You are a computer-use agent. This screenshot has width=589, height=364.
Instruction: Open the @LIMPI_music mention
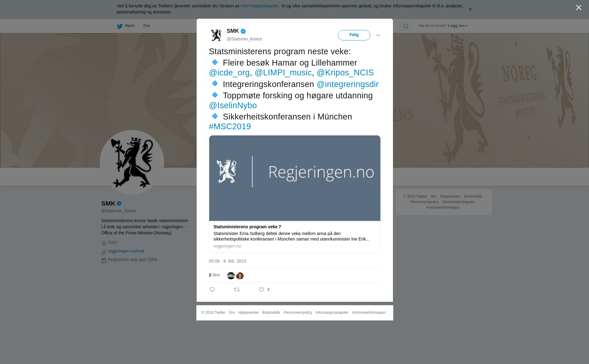coord(283,73)
